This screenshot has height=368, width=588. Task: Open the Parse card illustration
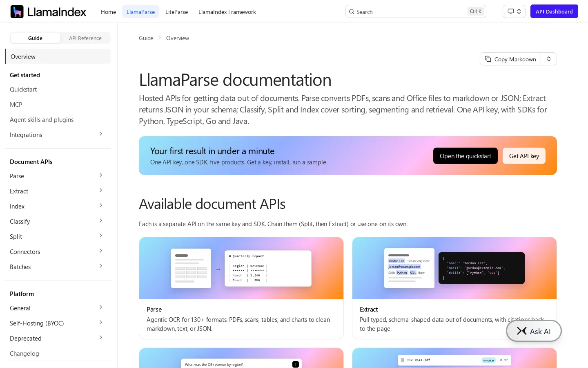tap(241, 268)
